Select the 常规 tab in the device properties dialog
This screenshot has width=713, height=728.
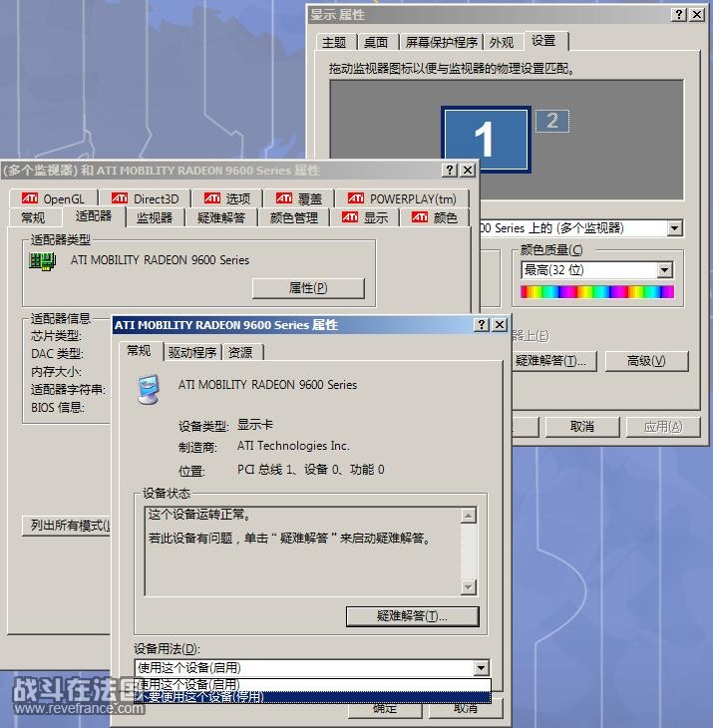point(140,350)
